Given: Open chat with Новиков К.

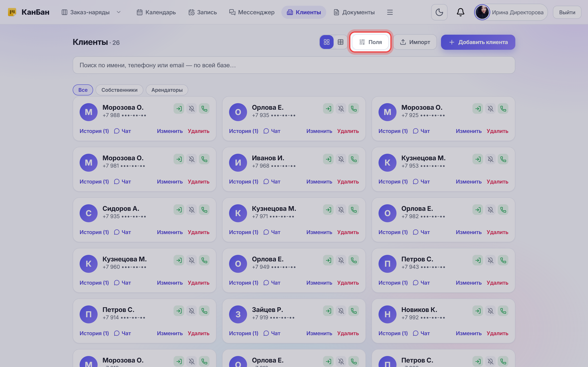Looking at the screenshot, I should point(421,333).
